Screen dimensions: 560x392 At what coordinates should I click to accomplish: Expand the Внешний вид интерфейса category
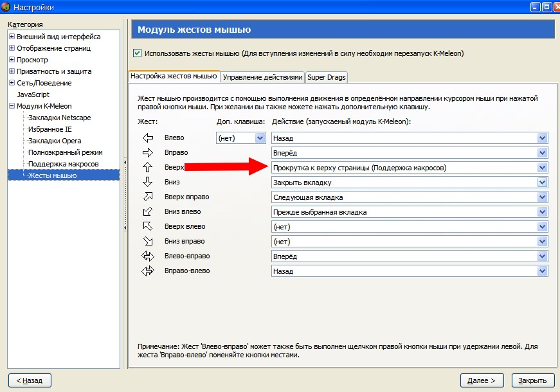click(12, 37)
